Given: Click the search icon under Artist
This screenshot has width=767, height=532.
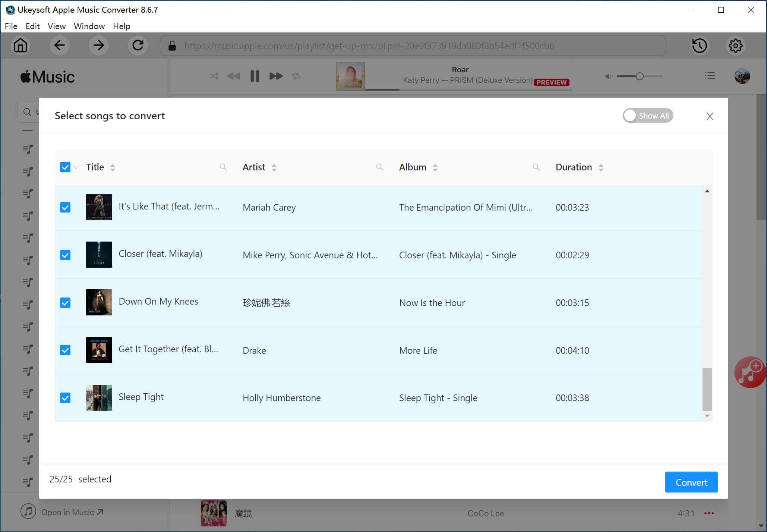Looking at the screenshot, I should [379, 167].
